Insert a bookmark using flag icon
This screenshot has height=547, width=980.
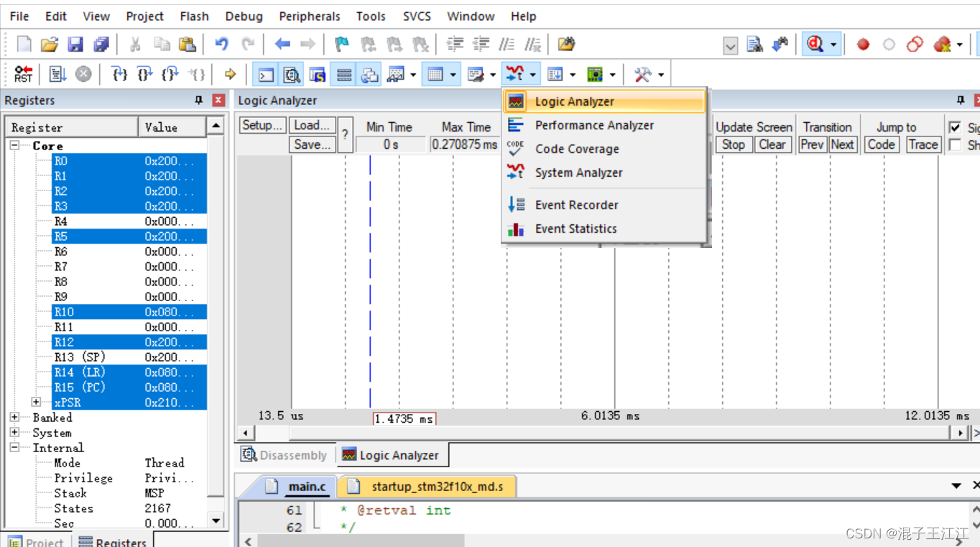[x=343, y=45]
